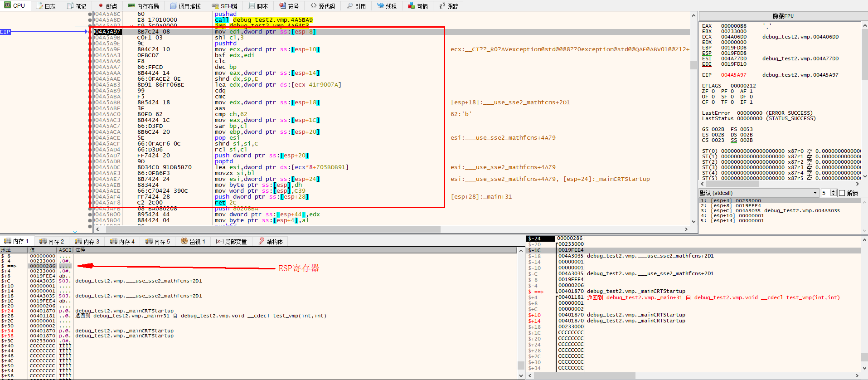Click the 监视 1 watch icon
This screenshot has width=868, height=380.
coord(184,241)
